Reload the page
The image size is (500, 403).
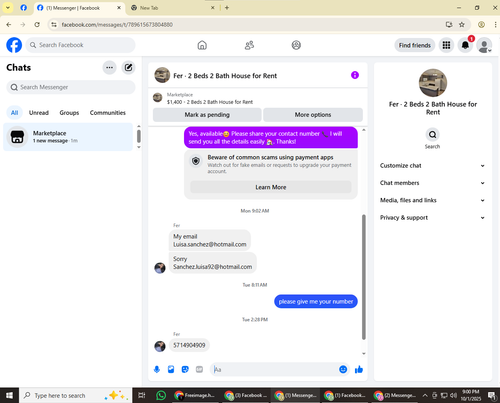37,25
